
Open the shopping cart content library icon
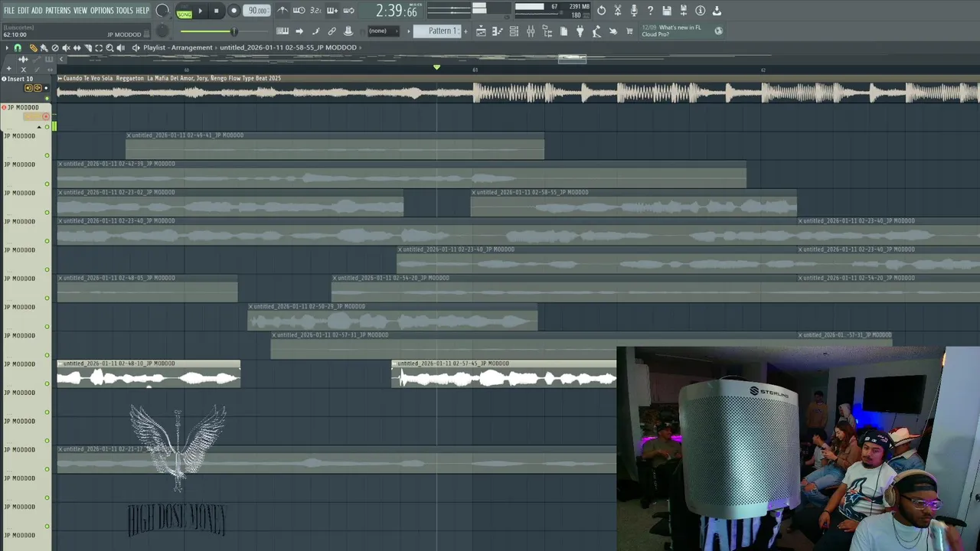coord(629,31)
